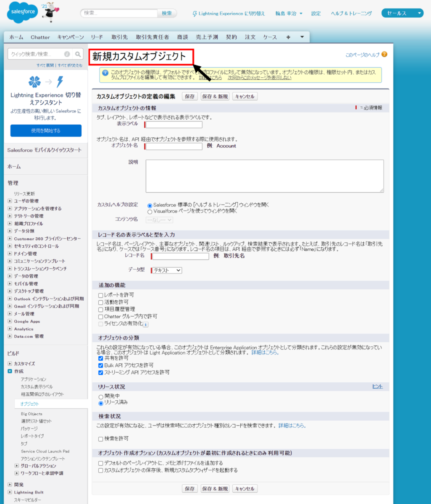Select Visualforce page help radio button
The width and height of the screenshot is (431, 504).
[x=150, y=212]
